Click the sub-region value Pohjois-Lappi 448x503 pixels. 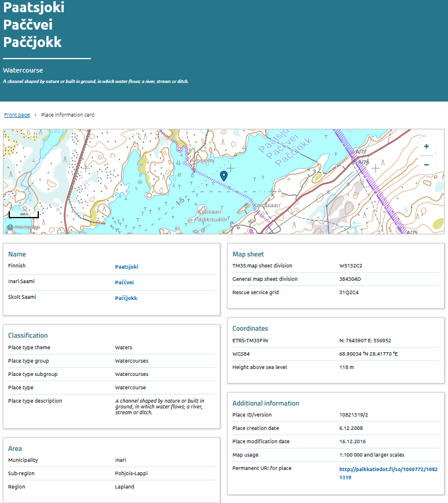click(x=132, y=473)
